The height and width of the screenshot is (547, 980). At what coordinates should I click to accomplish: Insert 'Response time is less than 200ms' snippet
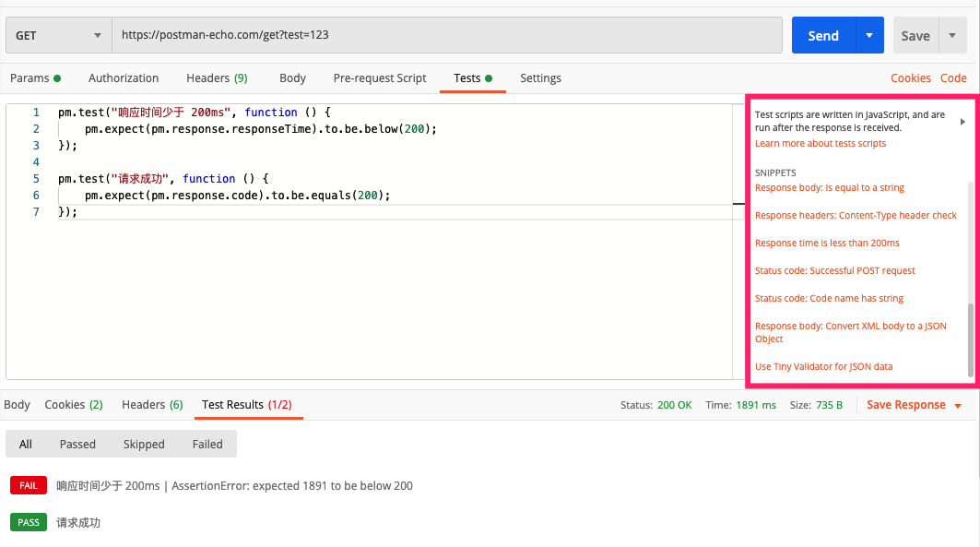pos(827,244)
